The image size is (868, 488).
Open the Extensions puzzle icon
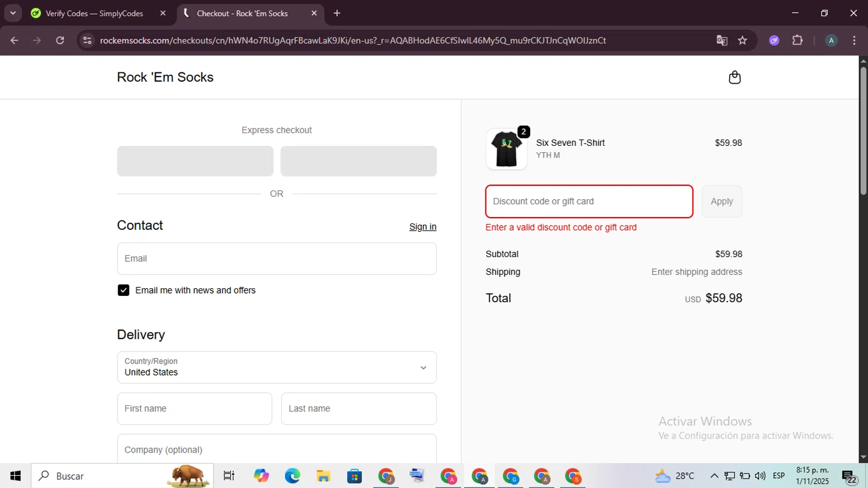pos(797,41)
